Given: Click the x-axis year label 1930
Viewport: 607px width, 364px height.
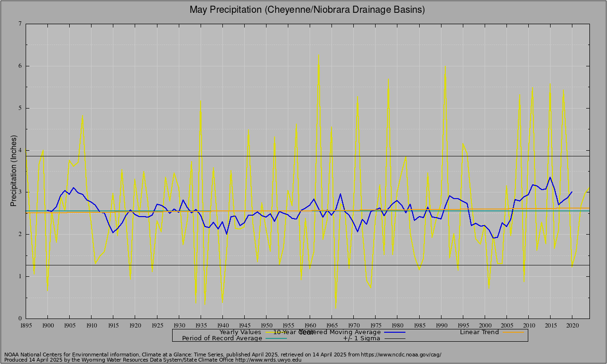Looking at the screenshot, I should click(x=179, y=325).
